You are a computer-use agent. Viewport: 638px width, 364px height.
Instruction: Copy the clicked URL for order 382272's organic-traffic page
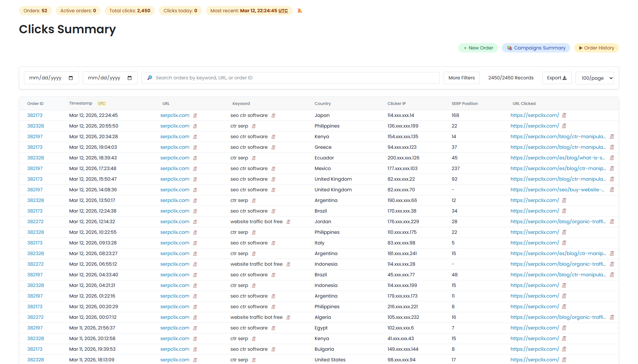(612, 222)
